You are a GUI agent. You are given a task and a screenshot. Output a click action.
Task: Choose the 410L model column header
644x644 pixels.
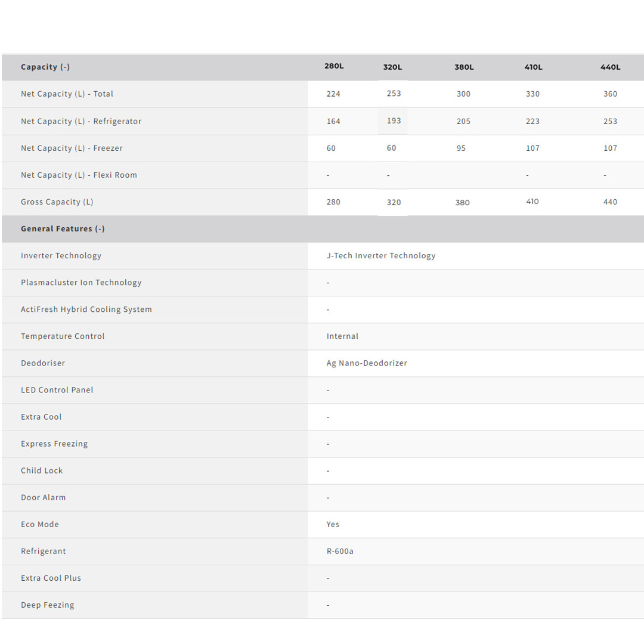click(533, 67)
